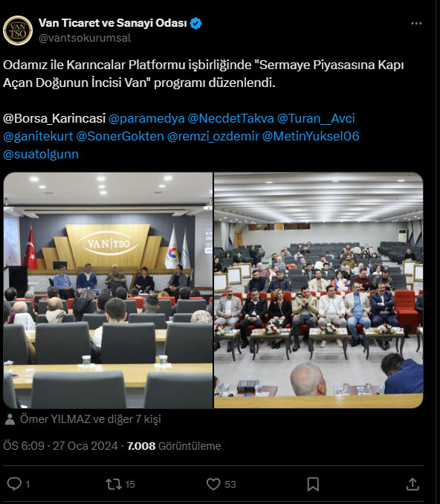Like the tweet with heart icon
The width and height of the screenshot is (440, 504).
(213, 484)
